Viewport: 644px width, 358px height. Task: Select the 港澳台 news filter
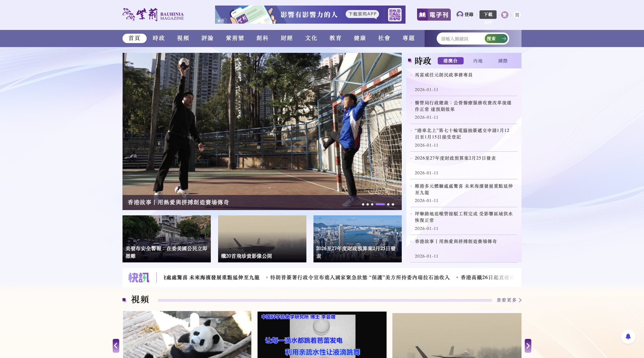(x=450, y=61)
